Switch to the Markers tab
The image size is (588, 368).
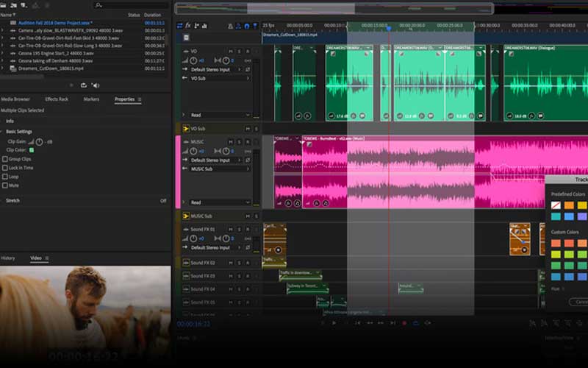click(91, 99)
